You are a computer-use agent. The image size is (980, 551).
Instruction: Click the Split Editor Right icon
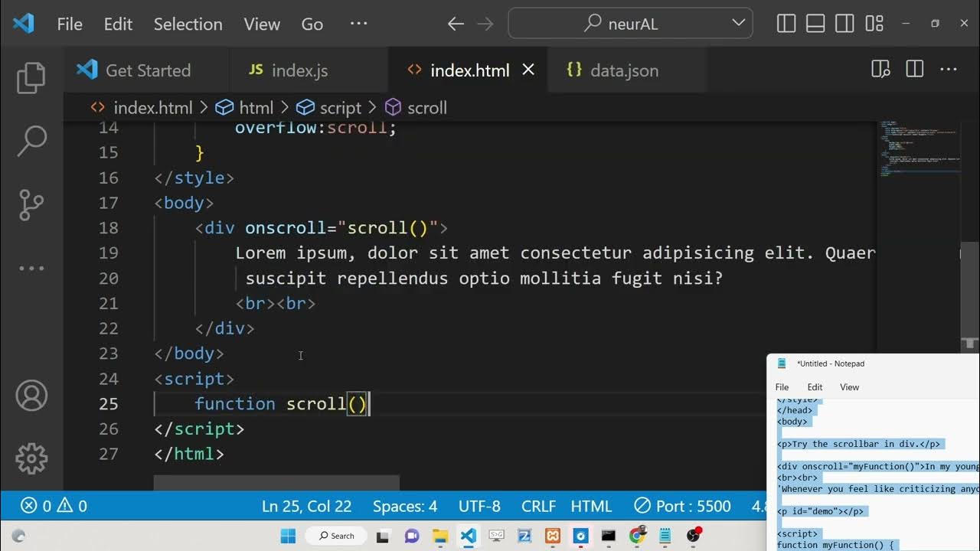pyautogui.click(x=914, y=70)
